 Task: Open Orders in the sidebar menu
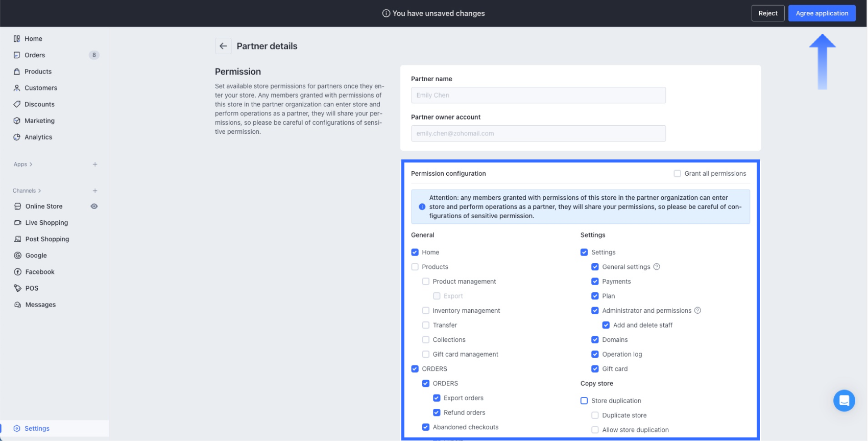[x=35, y=55]
